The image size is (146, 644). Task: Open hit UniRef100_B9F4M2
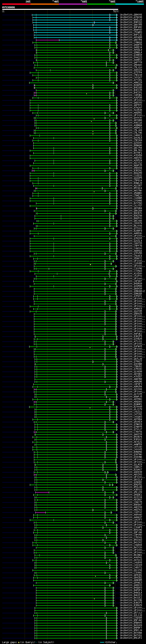131,27
